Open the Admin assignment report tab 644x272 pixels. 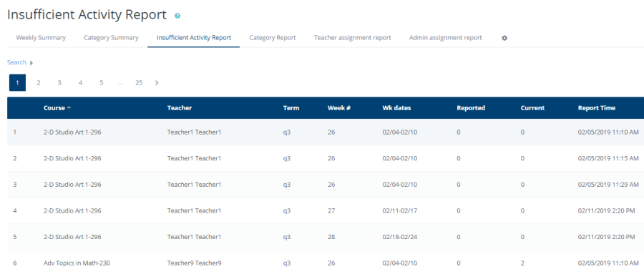click(446, 37)
